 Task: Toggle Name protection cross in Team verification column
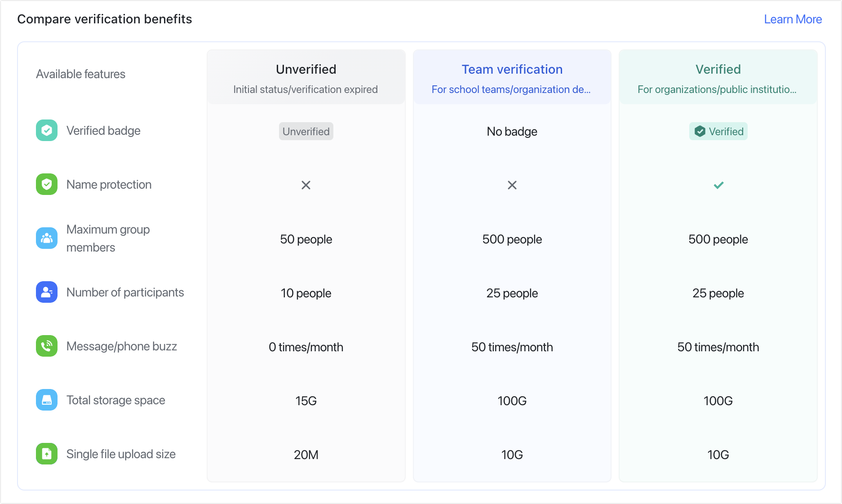tap(512, 185)
